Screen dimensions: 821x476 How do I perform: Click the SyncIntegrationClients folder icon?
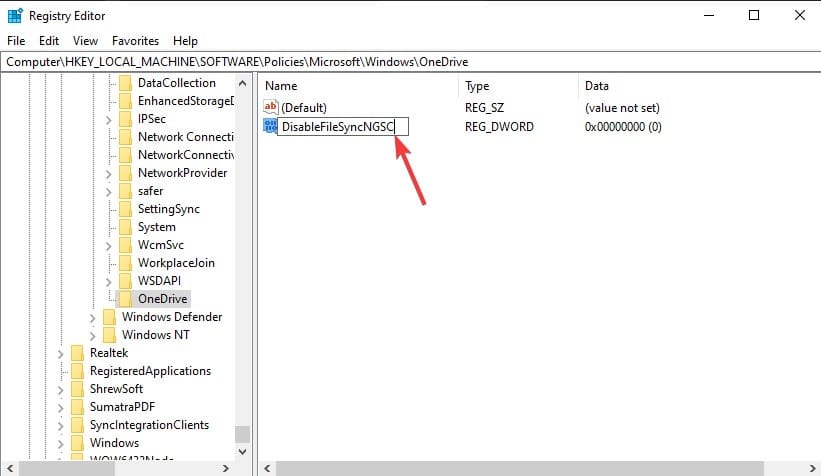point(77,425)
